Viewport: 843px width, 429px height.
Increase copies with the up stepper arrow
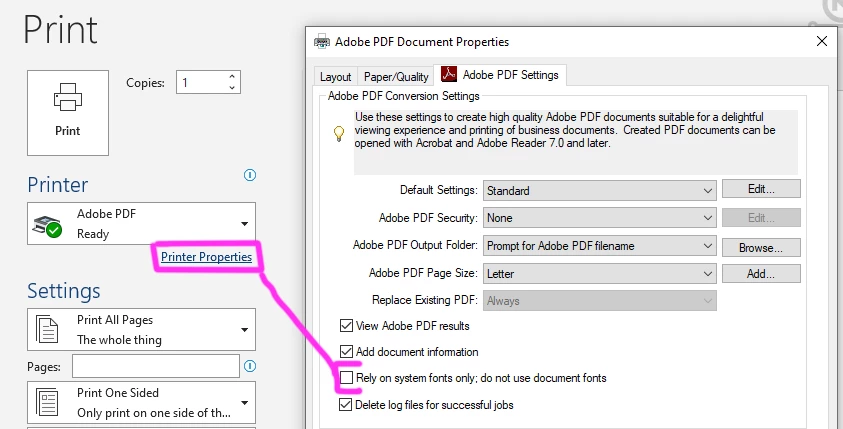point(232,77)
